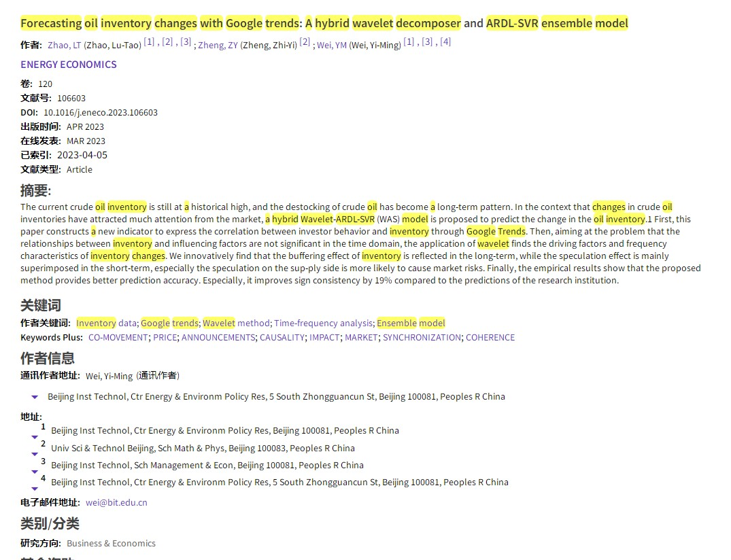
Task: Open author link Zhao, LT
Action: [x=64, y=46]
